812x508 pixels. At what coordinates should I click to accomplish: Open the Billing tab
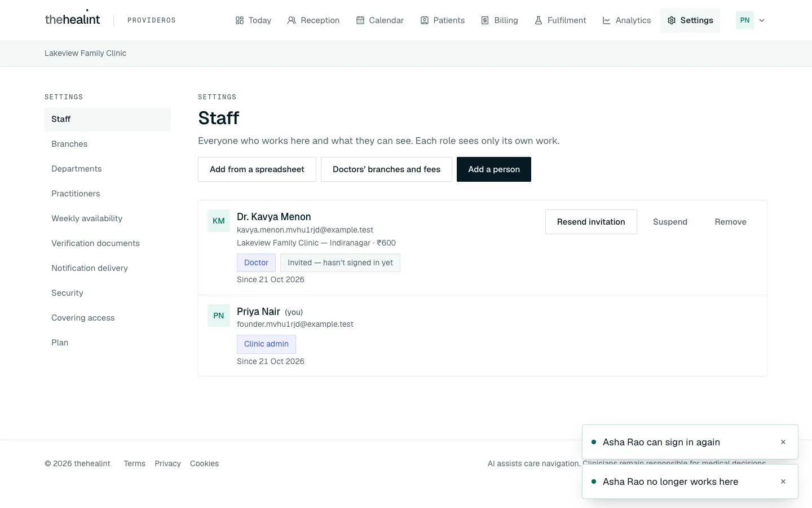[500, 20]
